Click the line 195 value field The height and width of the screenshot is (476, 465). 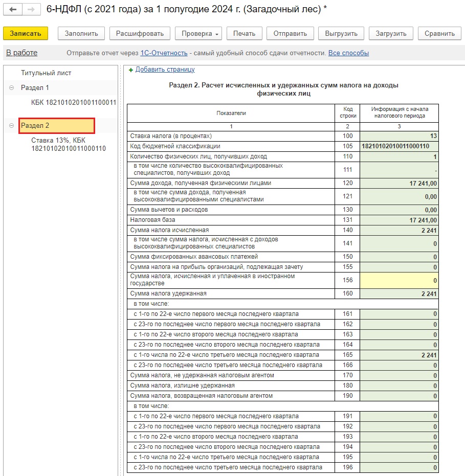tap(399, 457)
